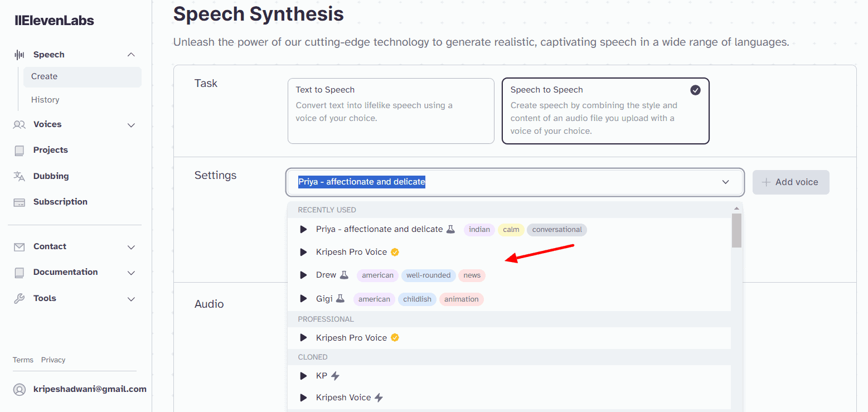Expand the Voices sidebar section
The height and width of the screenshot is (412, 868).
(x=131, y=125)
